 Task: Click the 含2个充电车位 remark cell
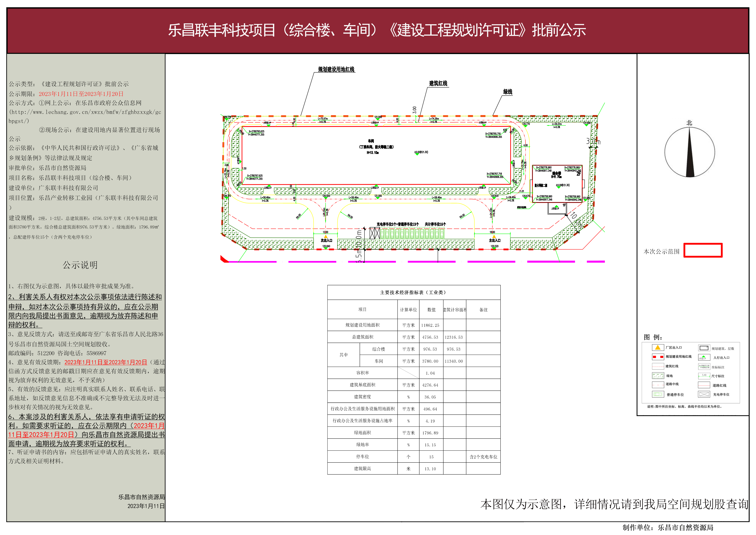pyautogui.click(x=483, y=457)
